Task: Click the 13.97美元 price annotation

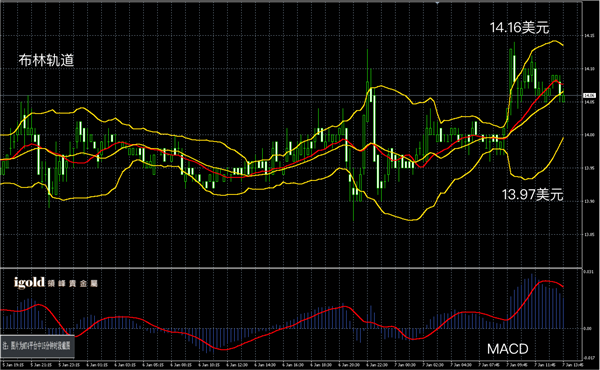Action: point(532,194)
